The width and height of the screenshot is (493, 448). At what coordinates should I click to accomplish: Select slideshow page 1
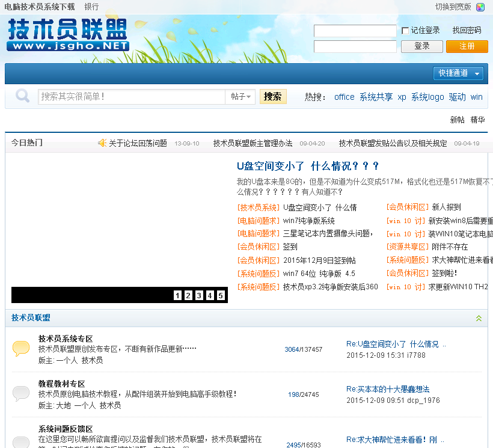177,295
